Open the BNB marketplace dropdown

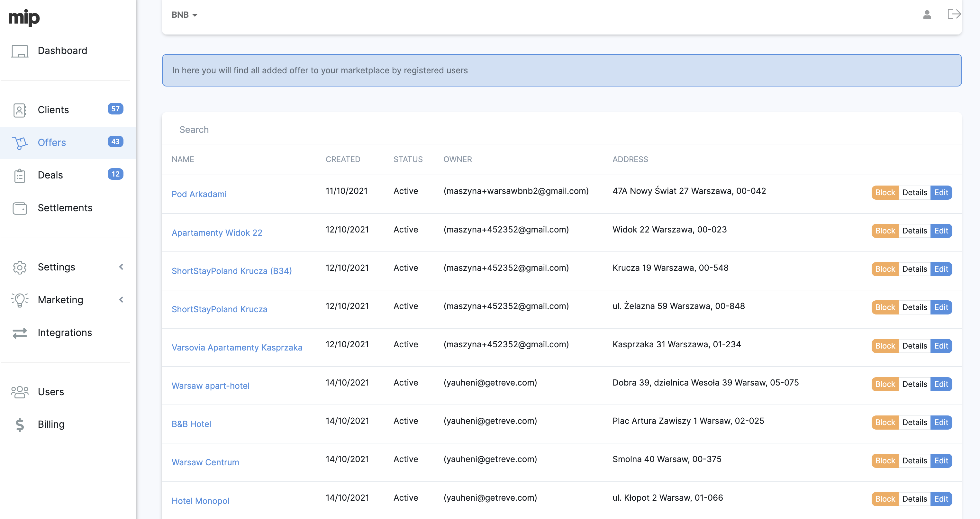coord(184,15)
